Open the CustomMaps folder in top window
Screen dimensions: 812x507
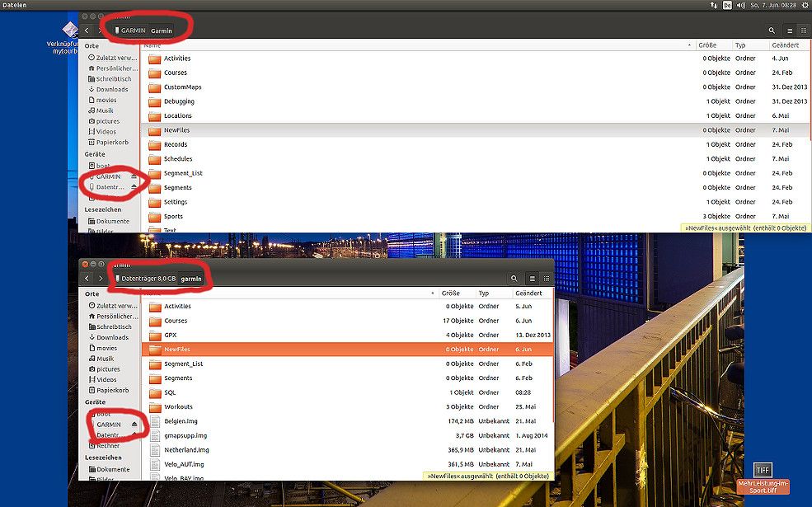182,87
